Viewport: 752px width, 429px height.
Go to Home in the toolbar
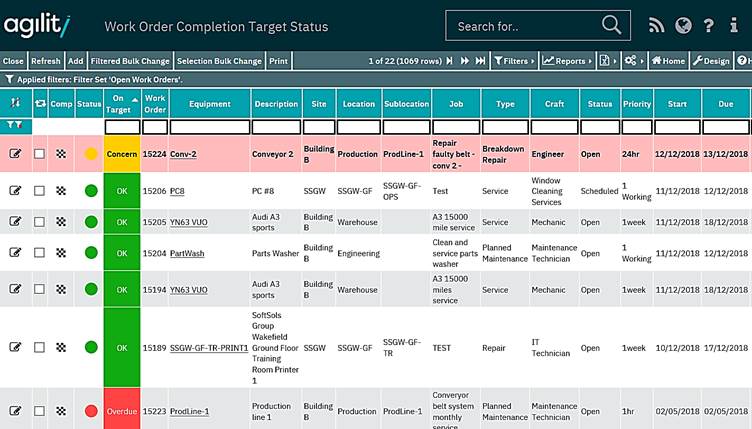(x=668, y=61)
